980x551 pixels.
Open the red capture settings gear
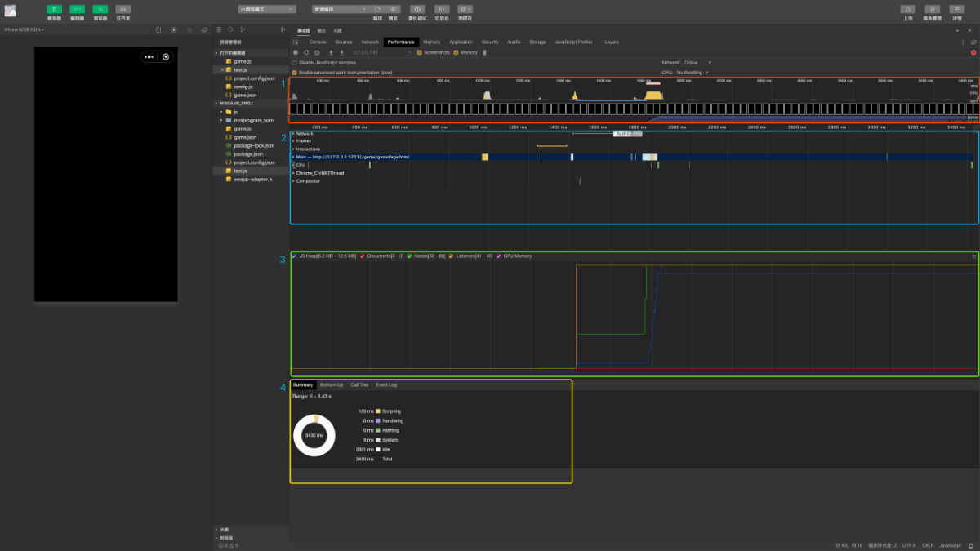[x=973, y=52]
